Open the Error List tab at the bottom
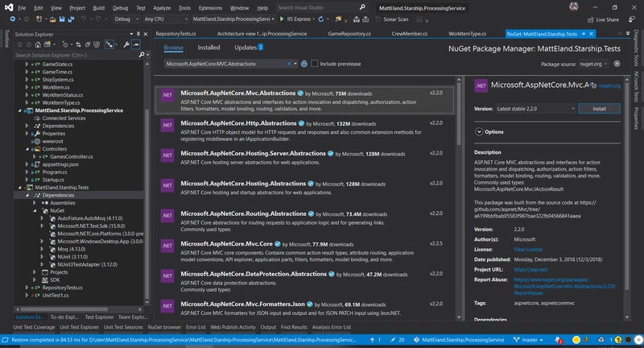Image resolution: width=644 pixels, height=348 pixels. point(196,327)
